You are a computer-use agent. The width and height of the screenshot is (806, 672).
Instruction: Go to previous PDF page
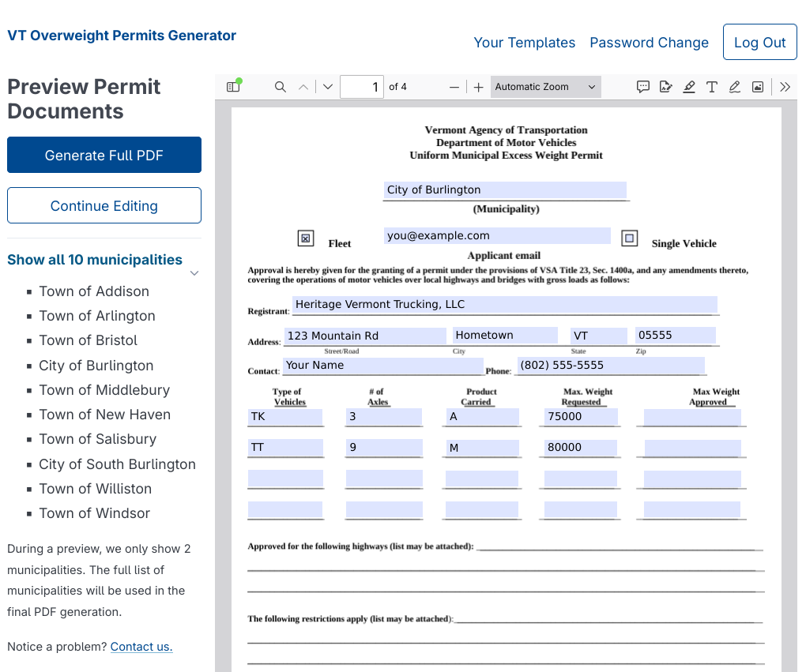click(x=303, y=87)
